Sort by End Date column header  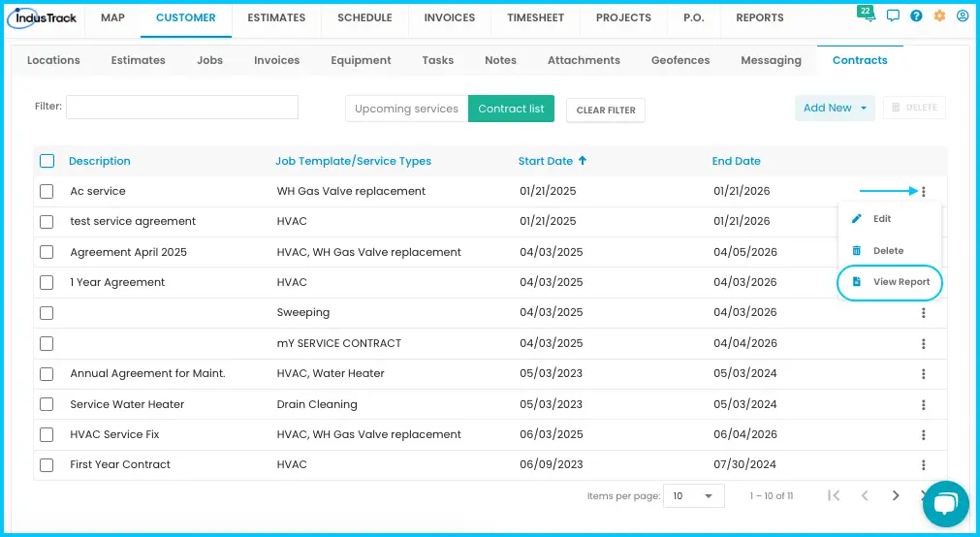(x=737, y=161)
